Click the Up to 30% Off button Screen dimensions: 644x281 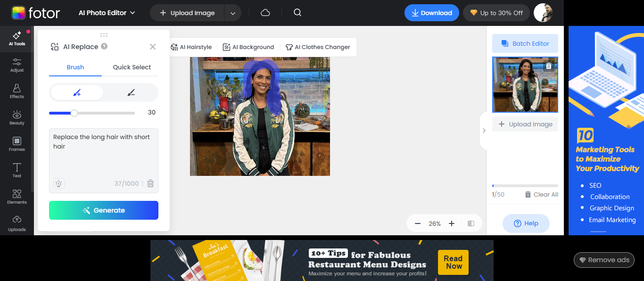(496, 13)
